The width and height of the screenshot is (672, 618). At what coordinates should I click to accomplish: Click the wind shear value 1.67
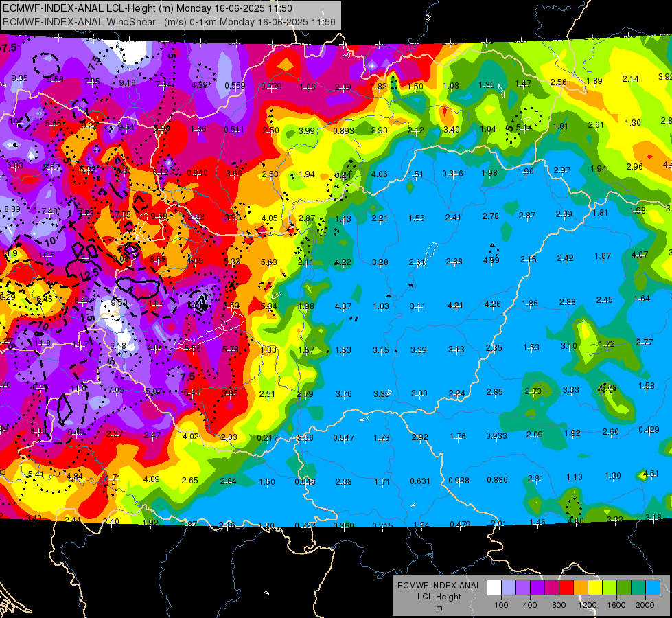point(603,256)
